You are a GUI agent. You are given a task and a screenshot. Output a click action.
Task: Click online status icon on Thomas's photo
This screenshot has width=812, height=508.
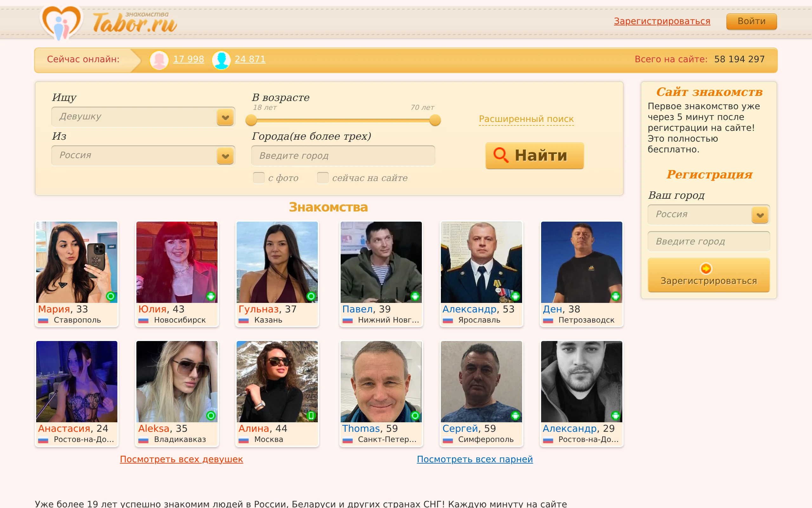tap(415, 416)
